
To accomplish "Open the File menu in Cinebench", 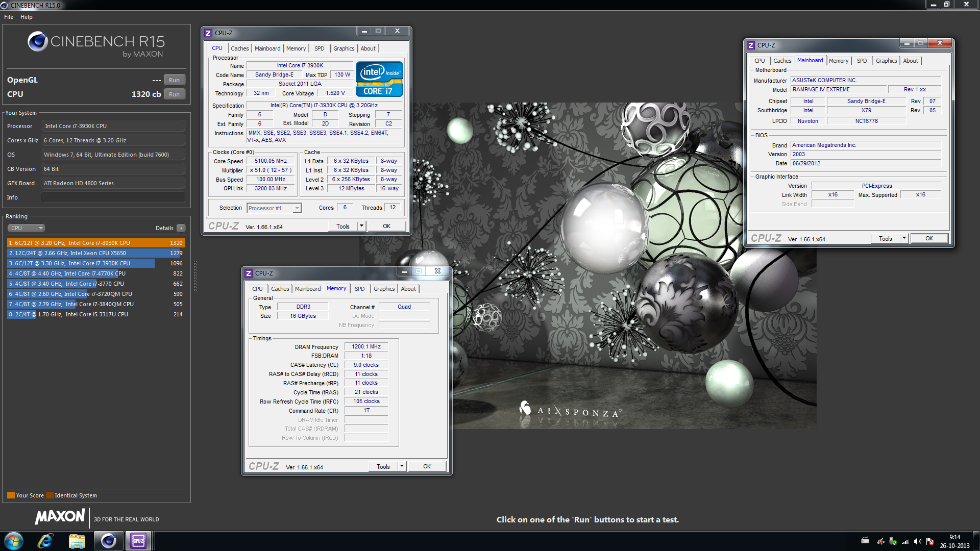I will click(x=9, y=17).
